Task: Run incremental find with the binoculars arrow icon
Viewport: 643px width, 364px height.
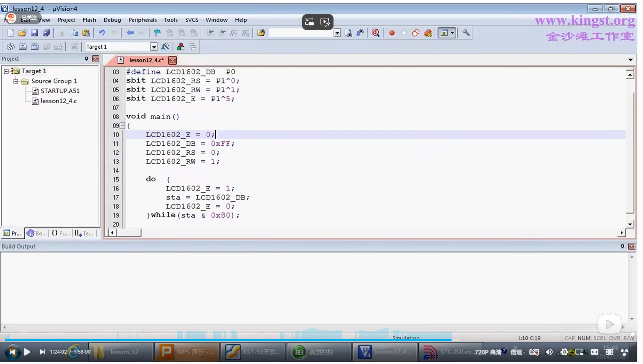Action: click(x=360, y=33)
